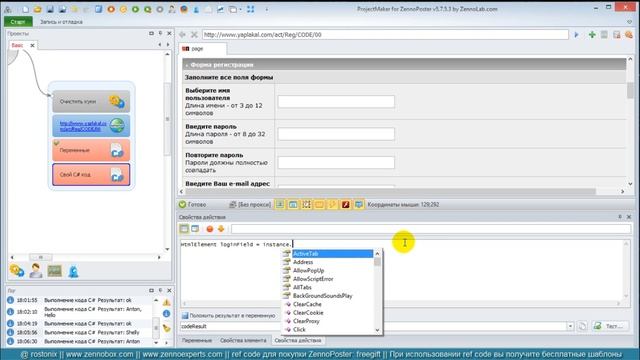This screenshot has height=360, width=640.
Task: Toggle Положить результат в переменную checkbox
Action: point(185,316)
